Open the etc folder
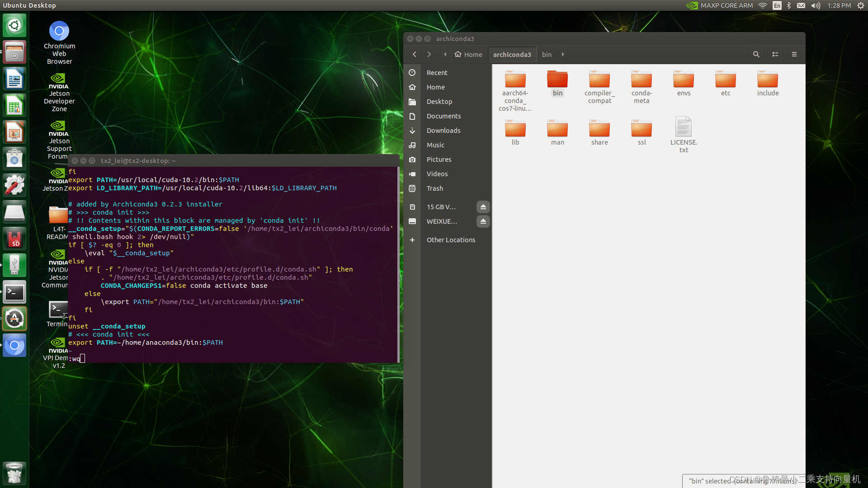Viewport: 868px width, 488px height. point(726,84)
